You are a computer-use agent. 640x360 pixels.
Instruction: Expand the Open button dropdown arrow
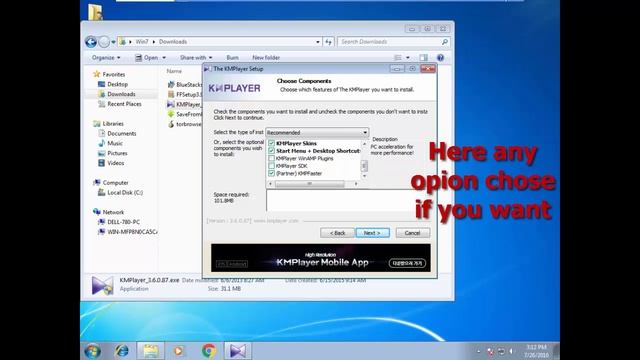(164, 58)
